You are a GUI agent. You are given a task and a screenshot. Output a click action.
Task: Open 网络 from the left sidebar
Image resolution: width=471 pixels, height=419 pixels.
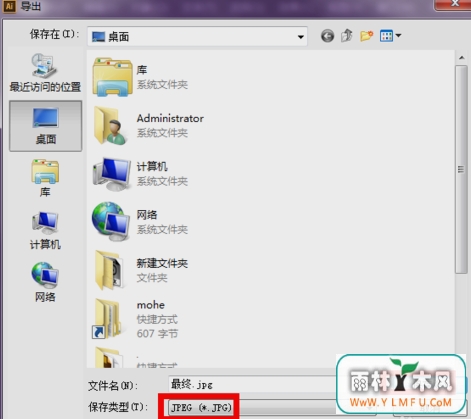(45, 282)
